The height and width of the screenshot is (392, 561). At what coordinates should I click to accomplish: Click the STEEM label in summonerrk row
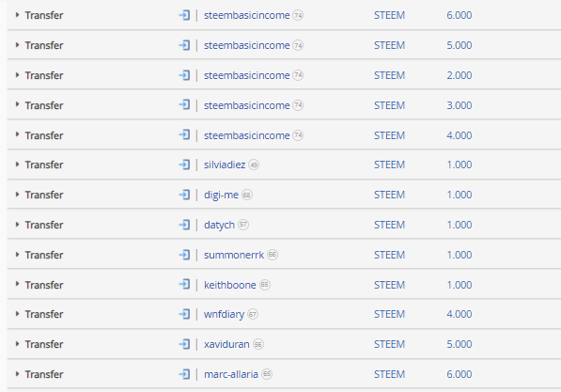click(x=389, y=255)
